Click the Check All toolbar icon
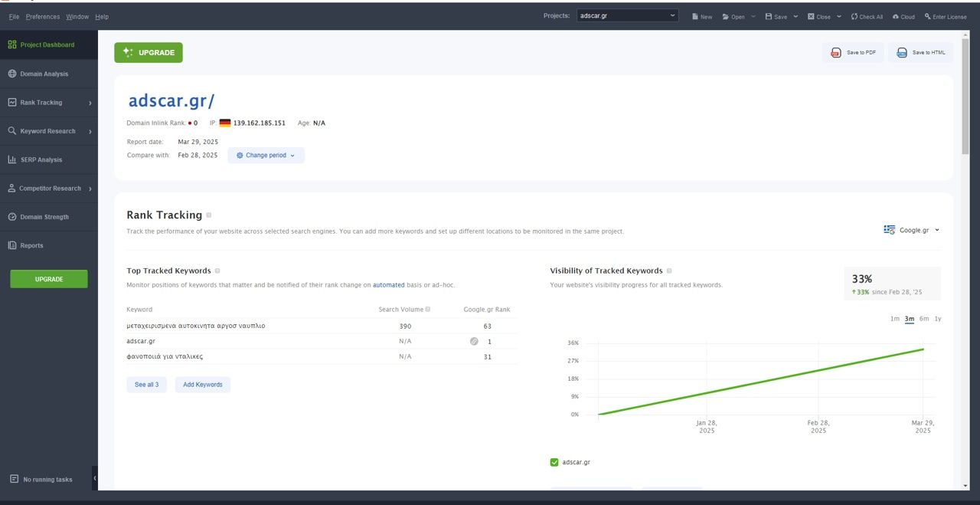The image size is (980, 505). [854, 16]
